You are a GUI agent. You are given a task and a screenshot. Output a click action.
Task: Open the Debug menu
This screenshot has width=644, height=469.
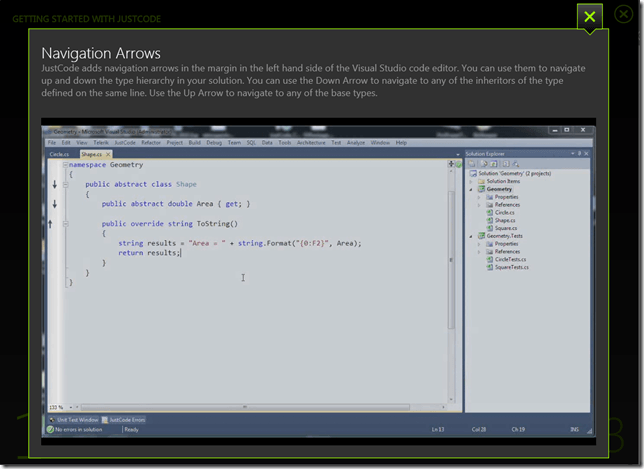214,143
